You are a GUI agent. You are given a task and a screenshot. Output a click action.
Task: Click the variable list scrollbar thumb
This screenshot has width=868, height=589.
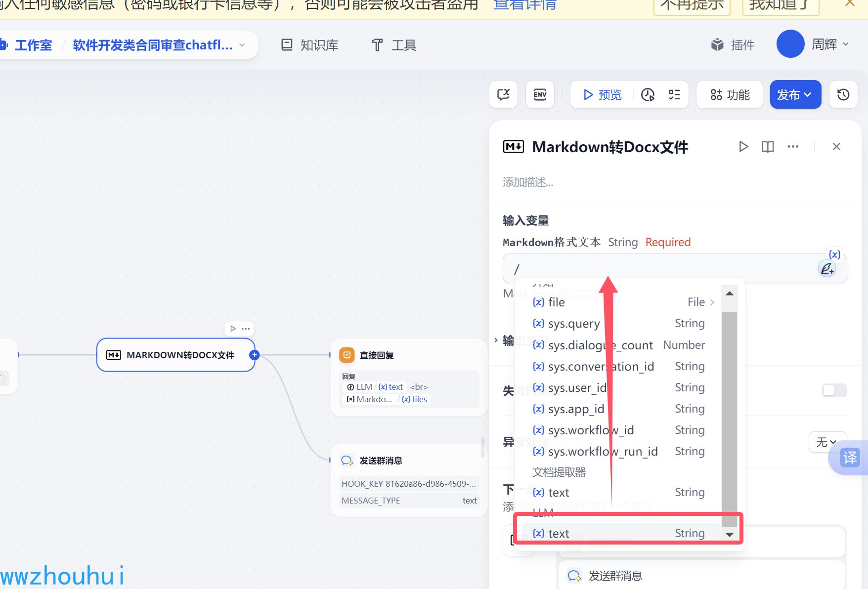point(730,419)
